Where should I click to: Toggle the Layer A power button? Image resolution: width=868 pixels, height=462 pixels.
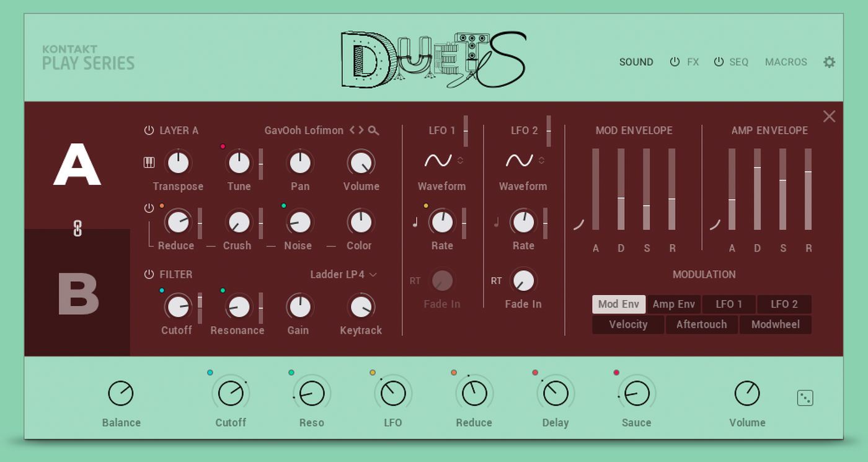coord(149,130)
